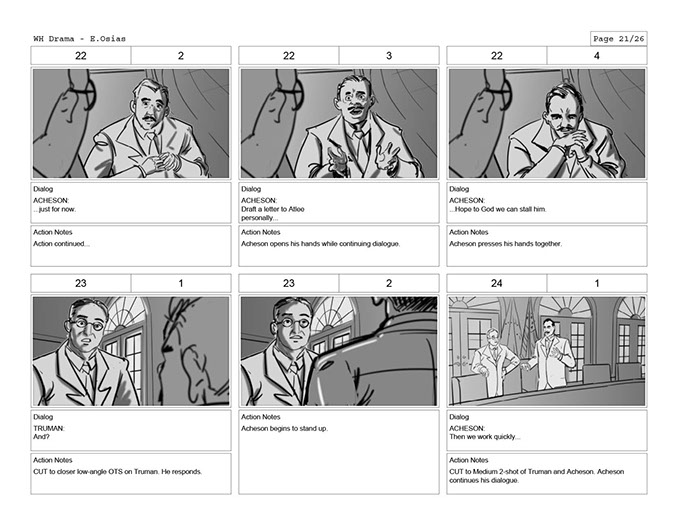Click Truman's 'And?' dialog field
Image resolution: width=678 pixels, height=525 pixels.
point(131,431)
